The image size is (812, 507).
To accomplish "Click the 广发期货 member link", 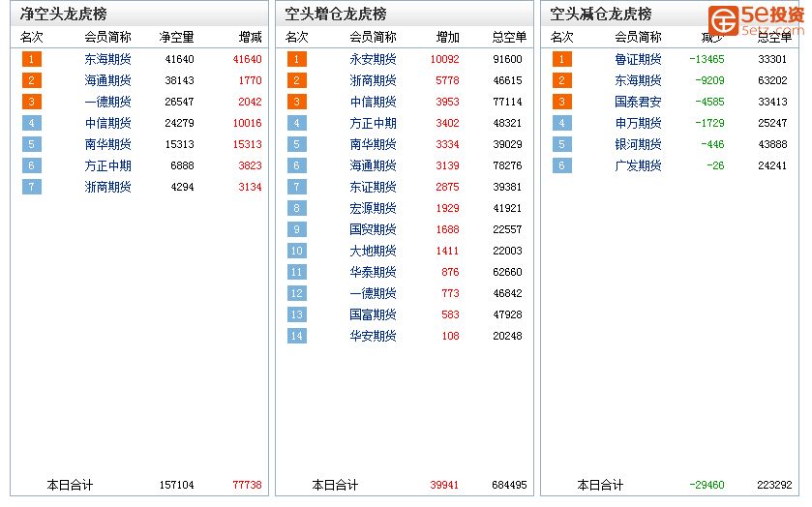I will click(x=638, y=165).
